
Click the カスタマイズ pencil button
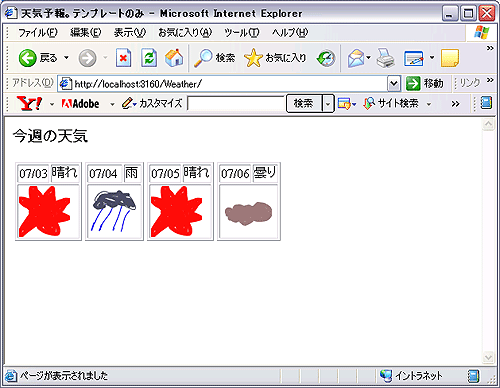pos(152,104)
